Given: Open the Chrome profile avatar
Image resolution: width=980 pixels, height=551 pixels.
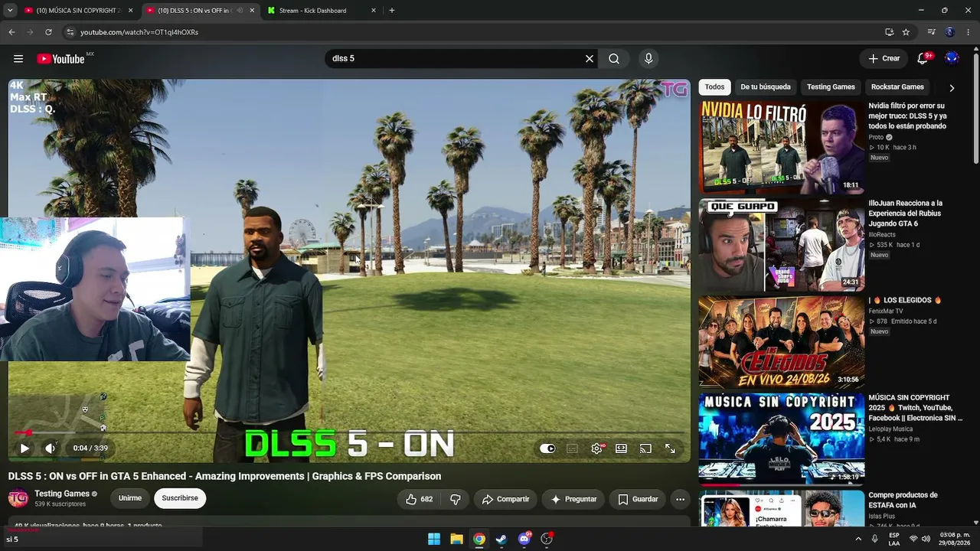Looking at the screenshot, I should [949, 32].
